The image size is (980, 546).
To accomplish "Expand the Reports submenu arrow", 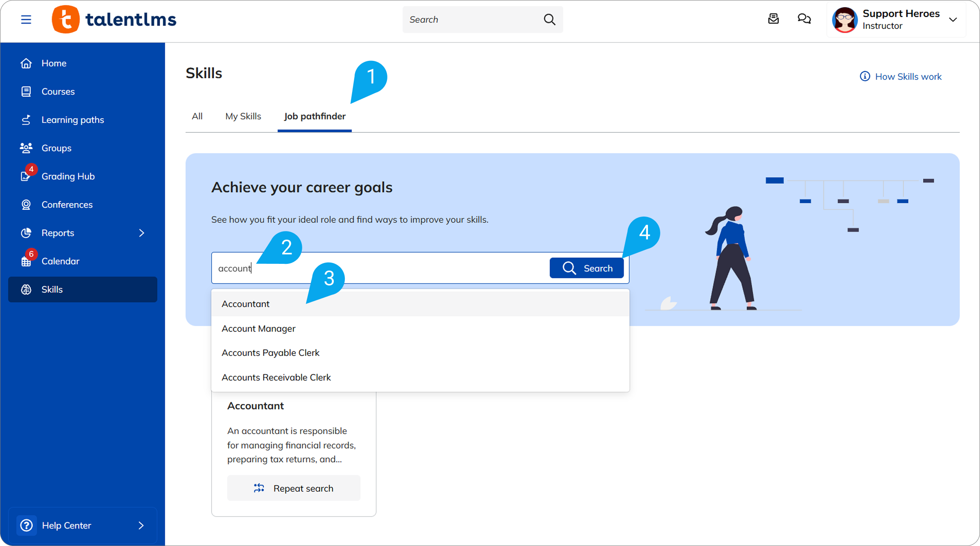I will [x=141, y=233].
